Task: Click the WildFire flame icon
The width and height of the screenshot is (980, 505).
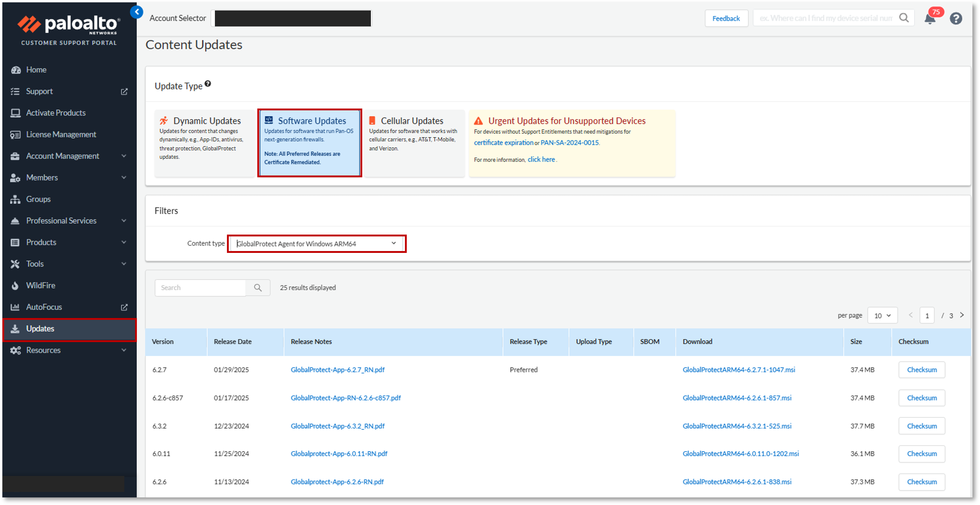Action: pos(15,286)
